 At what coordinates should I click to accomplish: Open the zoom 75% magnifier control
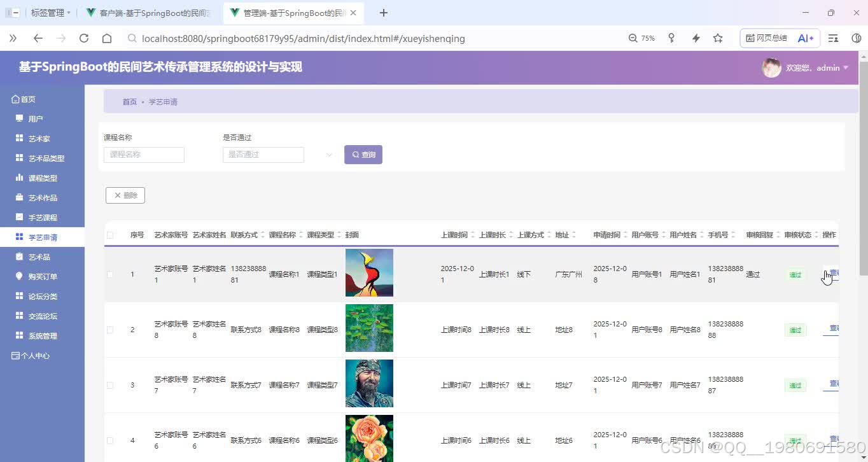[641, 38]
